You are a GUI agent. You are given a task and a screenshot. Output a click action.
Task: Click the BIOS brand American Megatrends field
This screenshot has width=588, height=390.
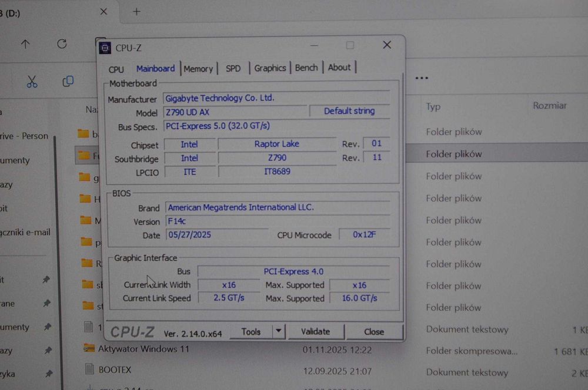(x=278, y=207)
